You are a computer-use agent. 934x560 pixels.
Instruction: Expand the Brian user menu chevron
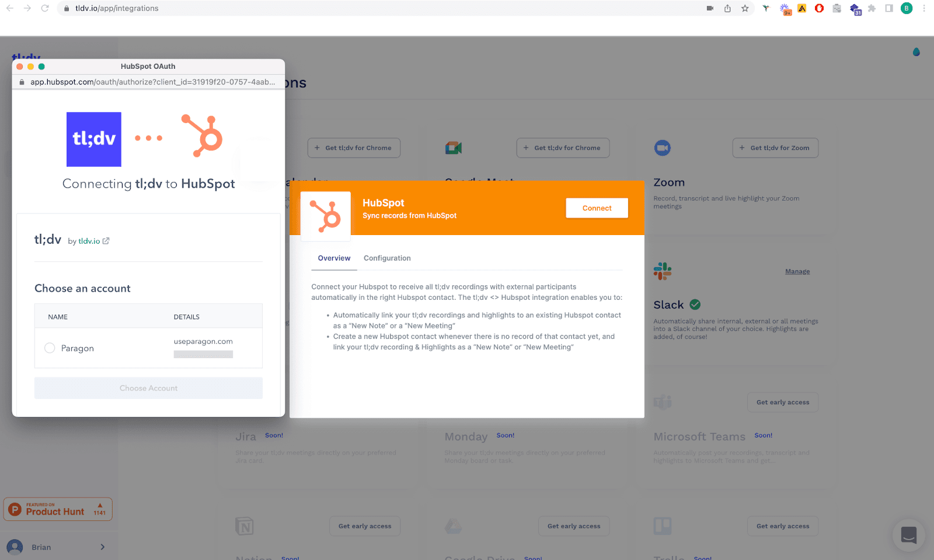(103, 547)
